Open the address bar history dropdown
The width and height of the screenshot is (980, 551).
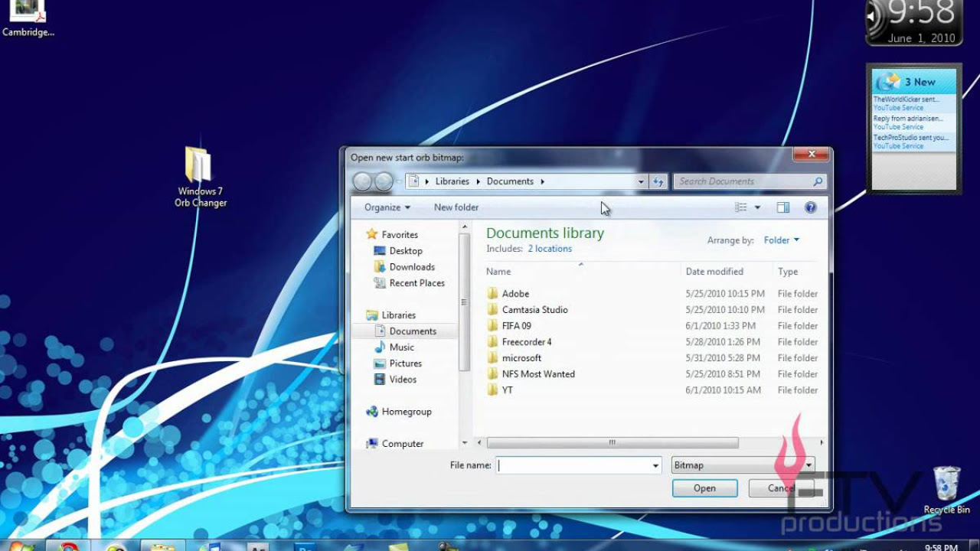[641, 182]
